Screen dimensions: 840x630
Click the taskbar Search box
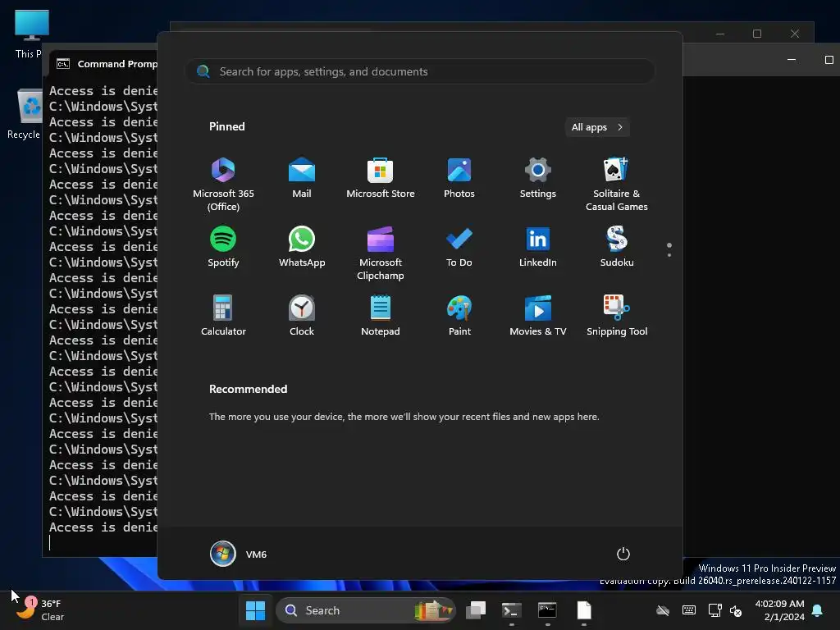[x=366, y=610]
